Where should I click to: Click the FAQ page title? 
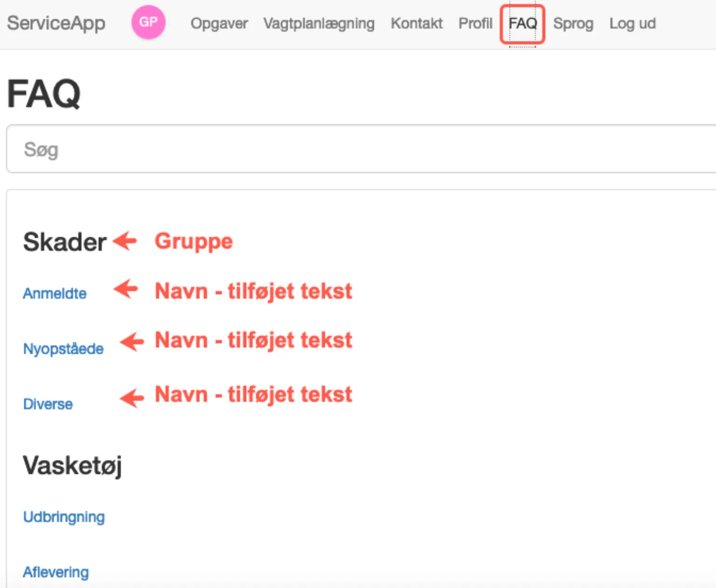[x=44, y=93]
